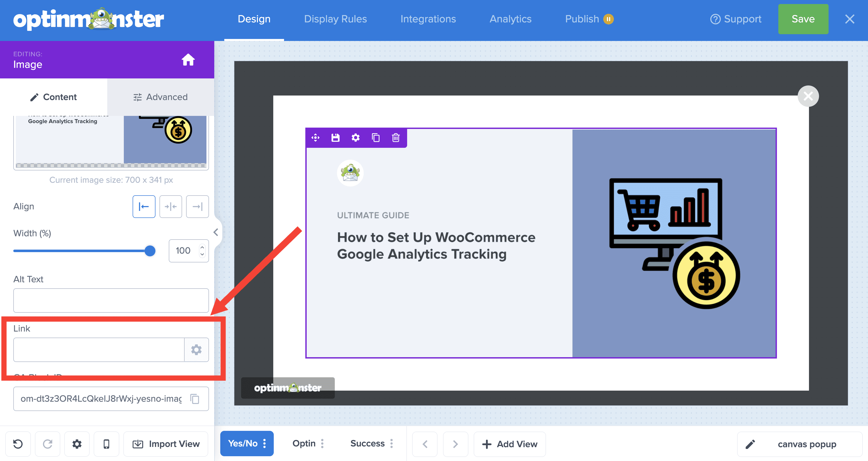Select the WooCommerce guide image on canvas

coord(541,243)
